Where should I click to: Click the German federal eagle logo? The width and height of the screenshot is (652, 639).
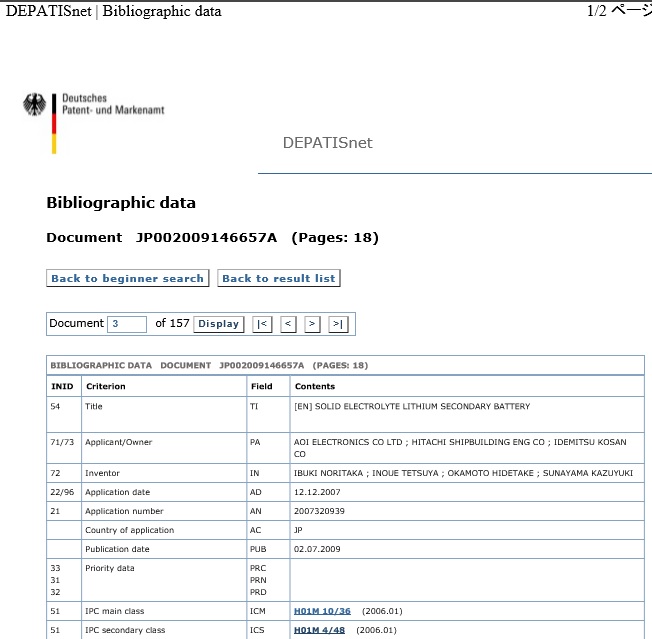(35, 104)
